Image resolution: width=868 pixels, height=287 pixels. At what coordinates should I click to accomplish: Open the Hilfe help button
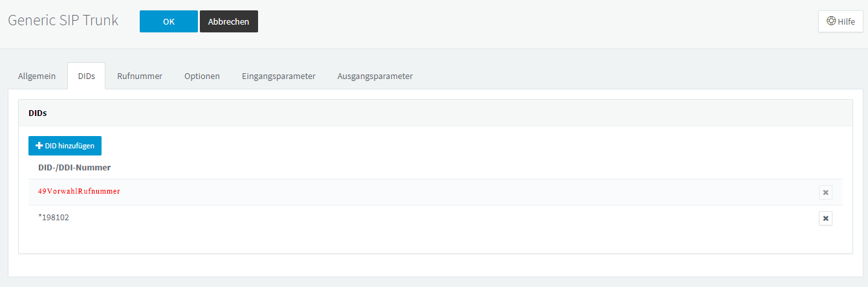point(840,21)
